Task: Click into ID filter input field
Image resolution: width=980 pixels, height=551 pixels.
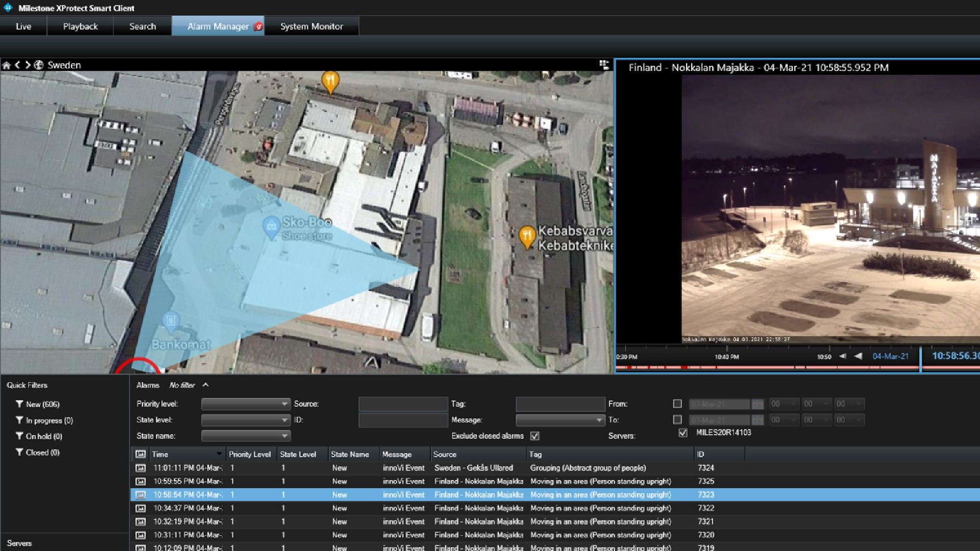Action: tap(403, 420)
